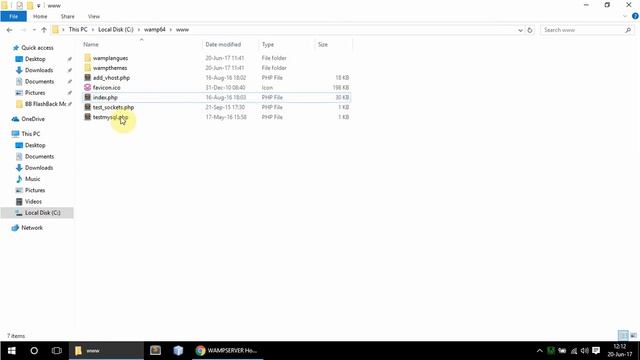Select This PC in the address path
The height and width of the screenshot is (360, 640).
point(78,30)
